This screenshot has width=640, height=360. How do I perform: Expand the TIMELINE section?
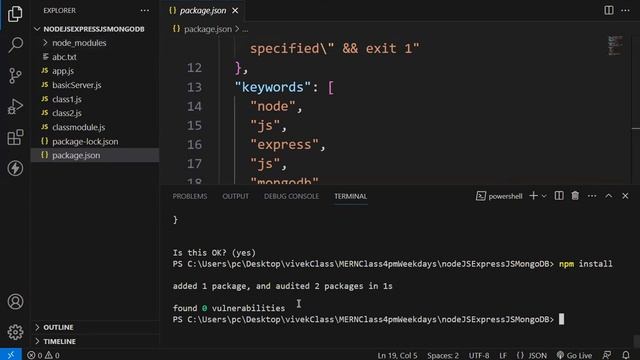point(59,341)
